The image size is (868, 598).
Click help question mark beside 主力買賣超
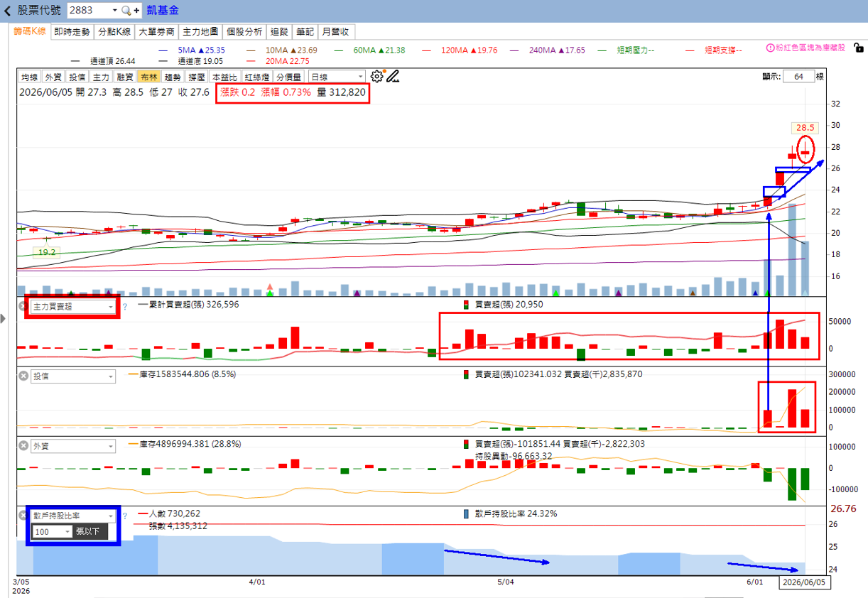tap(125, 307)
